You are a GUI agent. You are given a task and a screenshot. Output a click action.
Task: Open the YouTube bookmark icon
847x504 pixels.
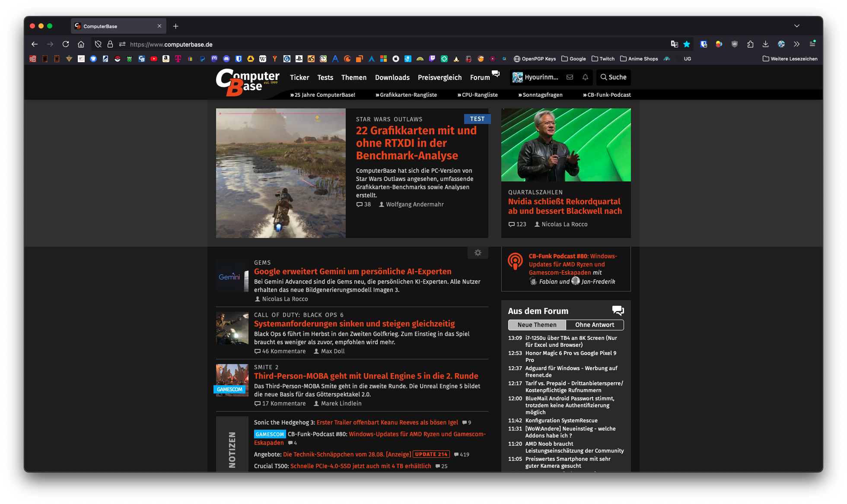[x=154, y=59]
